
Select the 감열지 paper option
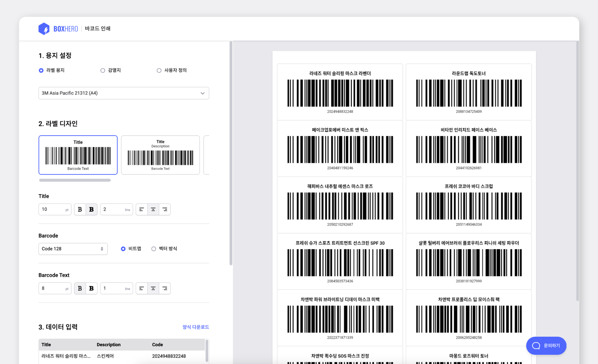tap(111, 70)
